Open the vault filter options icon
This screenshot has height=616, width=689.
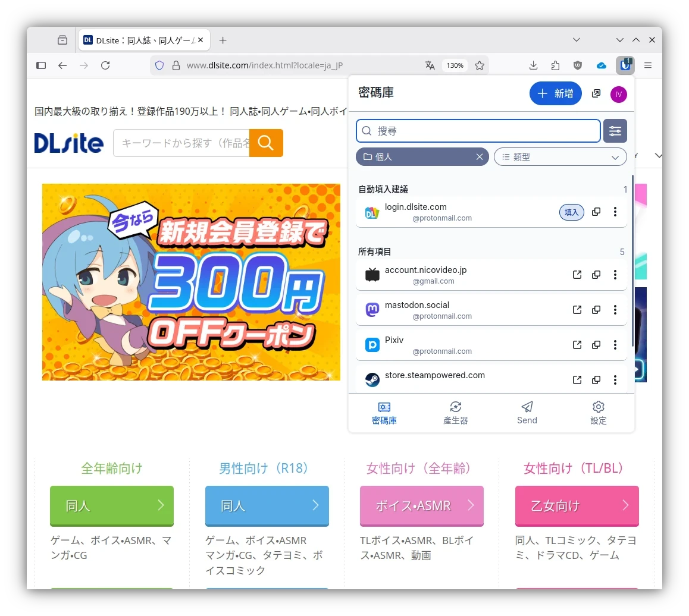coord(615,131)
